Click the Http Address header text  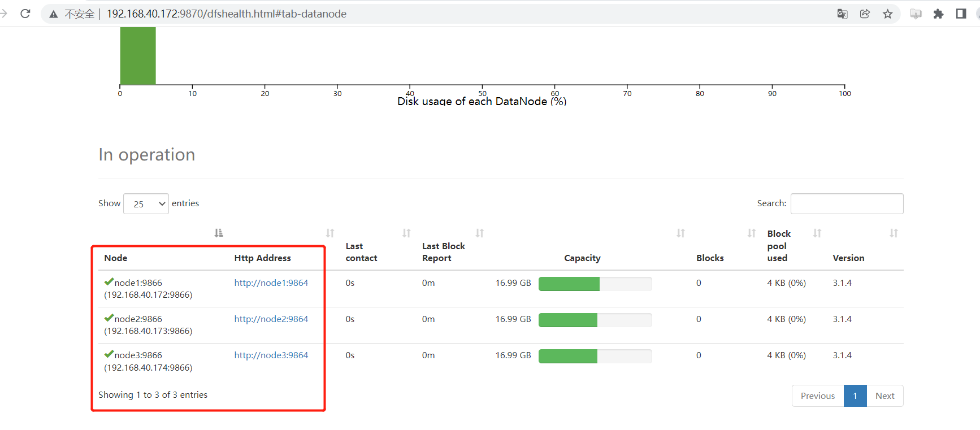coord(263,258)
